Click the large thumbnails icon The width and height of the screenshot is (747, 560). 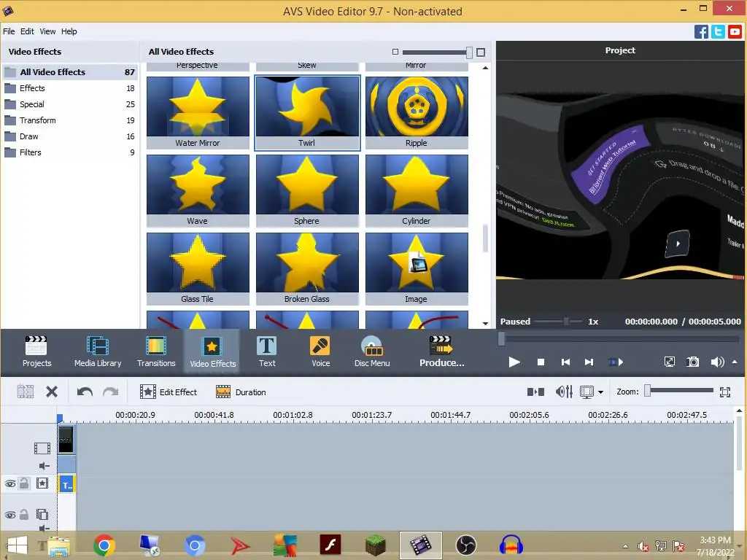[481, 52]
